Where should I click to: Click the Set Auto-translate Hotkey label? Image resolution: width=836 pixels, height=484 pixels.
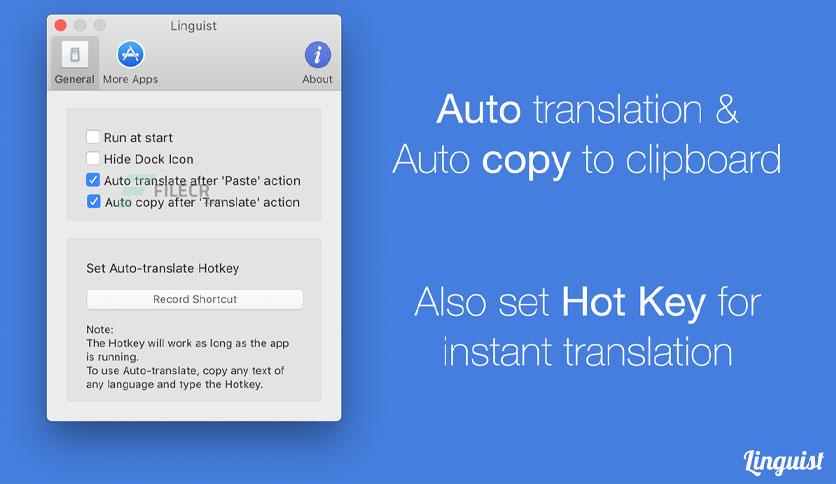tap(163, 268)
